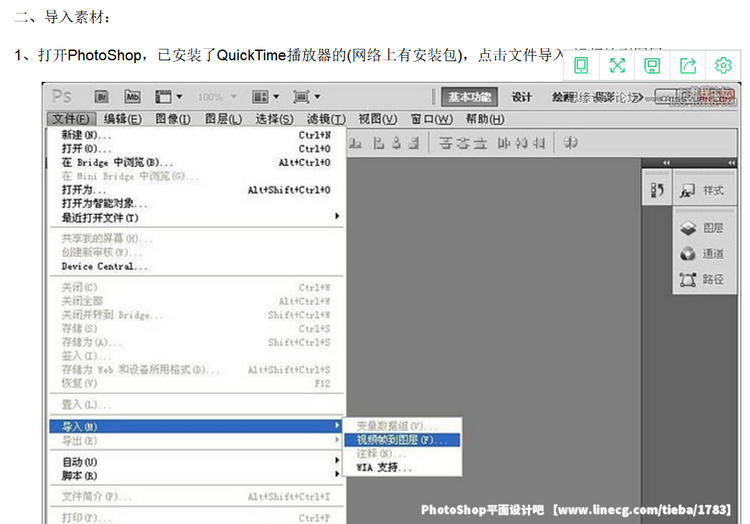Click the 关闭全部 menu item
Image resolution: width=750 pixels, height=524 pixels.
click(196, 301)
